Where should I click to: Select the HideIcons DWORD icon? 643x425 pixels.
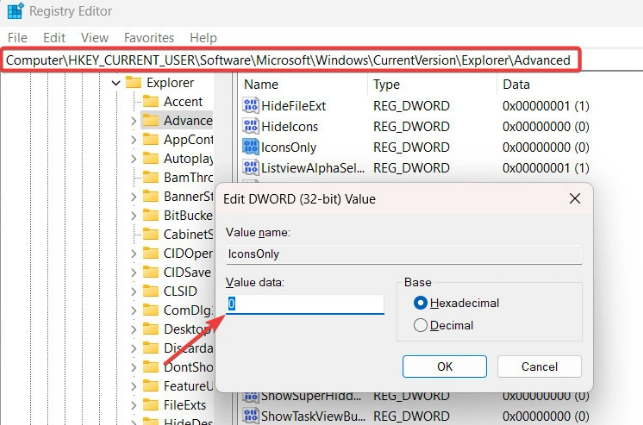[x=250, y=126]
